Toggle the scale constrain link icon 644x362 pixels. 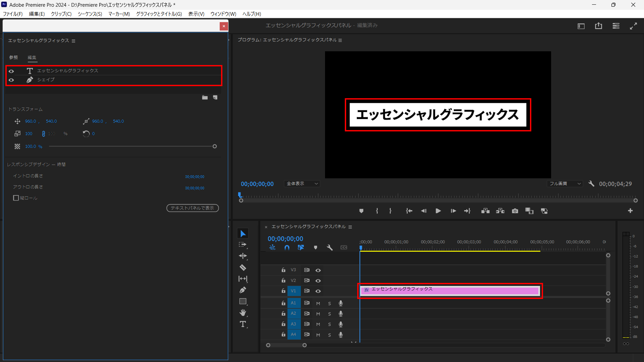[43, 134]
